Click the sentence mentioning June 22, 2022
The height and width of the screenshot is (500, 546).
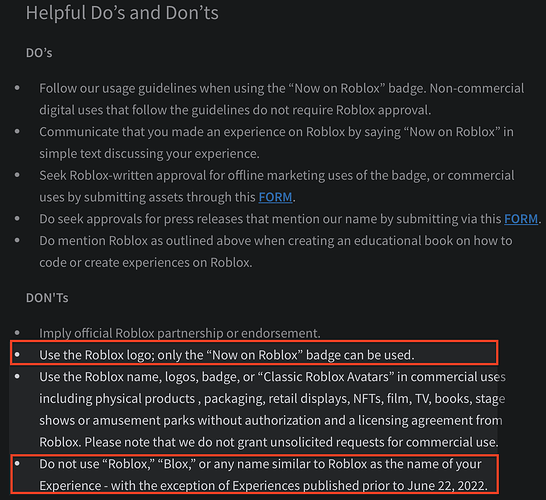pos(264,475)
